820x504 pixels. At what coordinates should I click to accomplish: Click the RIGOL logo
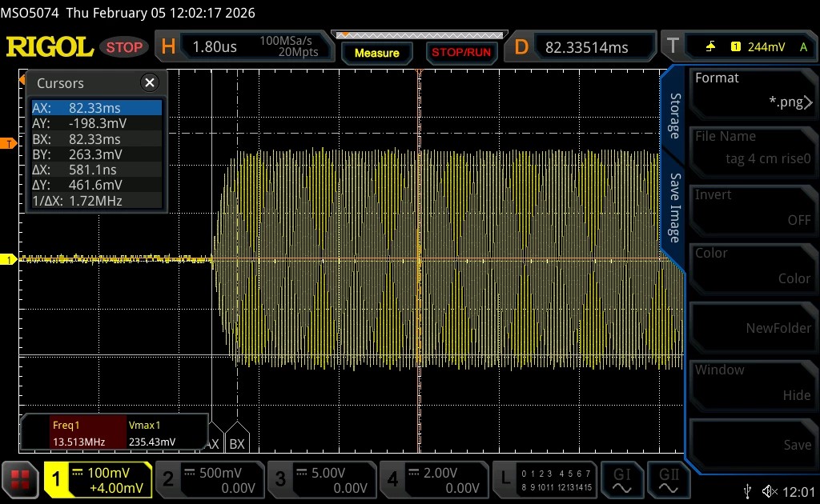(50, 47)
